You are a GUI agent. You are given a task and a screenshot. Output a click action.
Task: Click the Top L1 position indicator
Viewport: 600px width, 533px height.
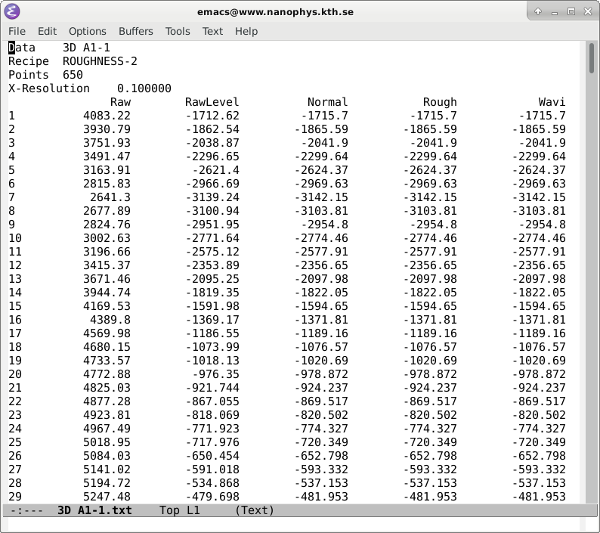(181, 510)
